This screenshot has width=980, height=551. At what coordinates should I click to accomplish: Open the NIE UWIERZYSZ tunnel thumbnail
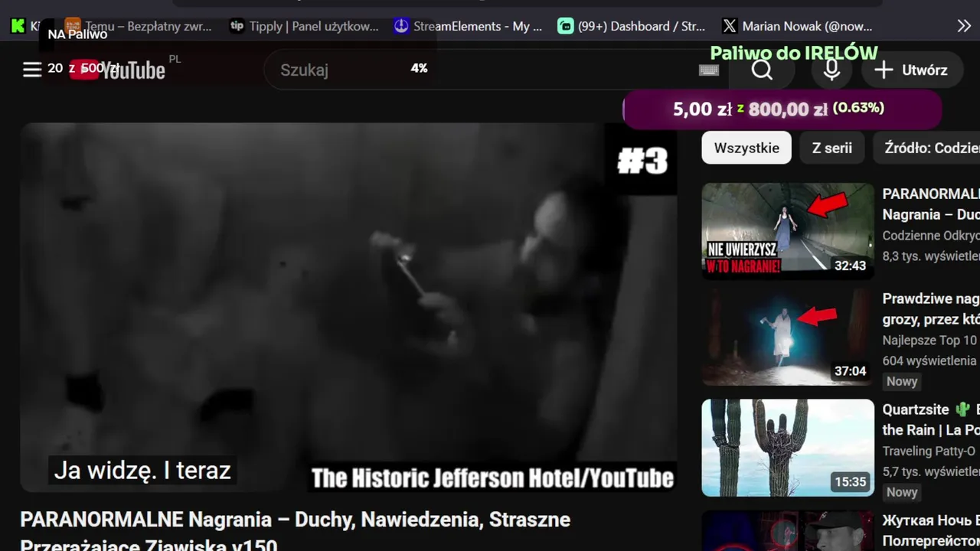tap(788, 230)
